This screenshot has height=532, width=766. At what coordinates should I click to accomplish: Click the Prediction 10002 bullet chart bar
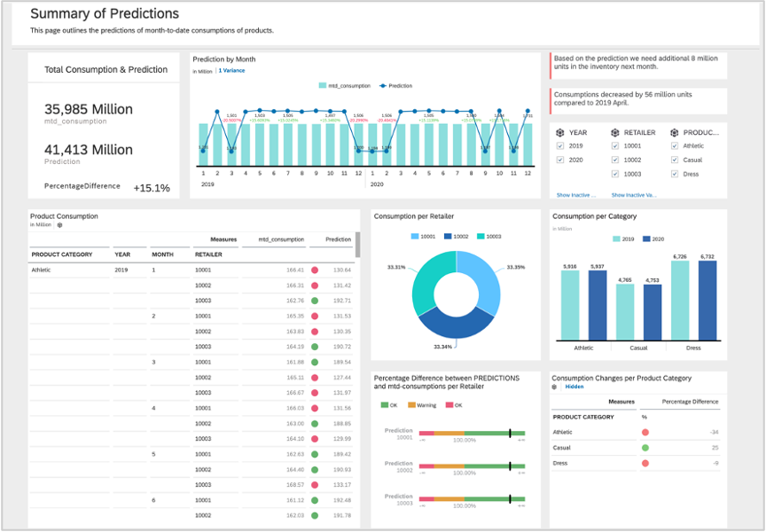(472, 466)
